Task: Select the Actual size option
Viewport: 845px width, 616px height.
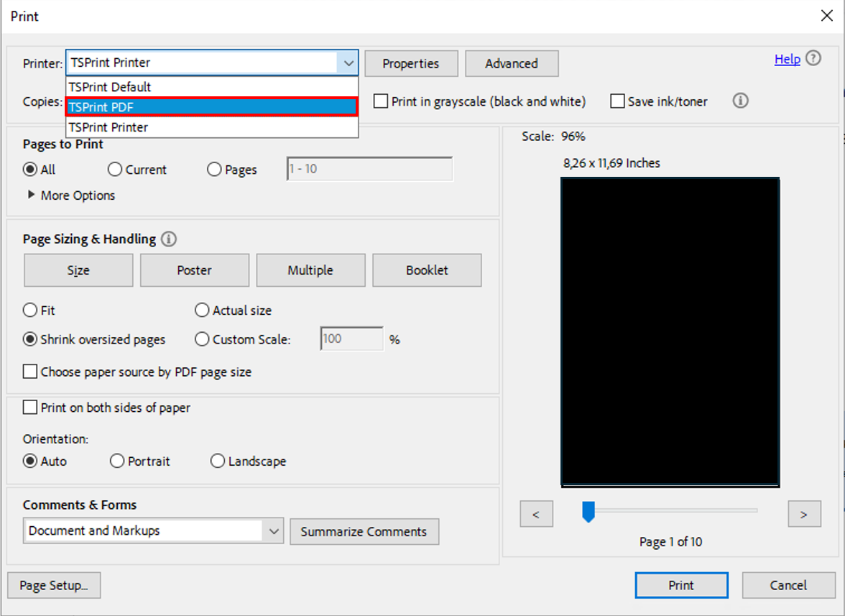Action: (x=202, y=310)
